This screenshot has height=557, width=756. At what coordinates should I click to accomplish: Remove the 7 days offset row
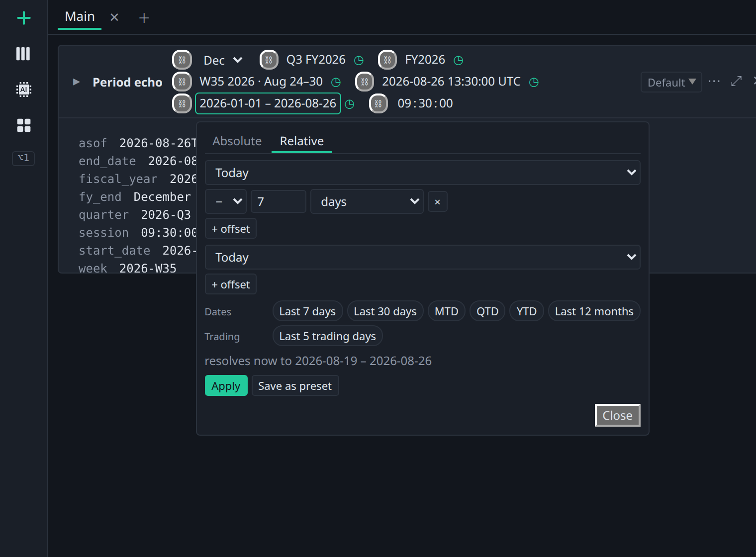click(438, 202)
